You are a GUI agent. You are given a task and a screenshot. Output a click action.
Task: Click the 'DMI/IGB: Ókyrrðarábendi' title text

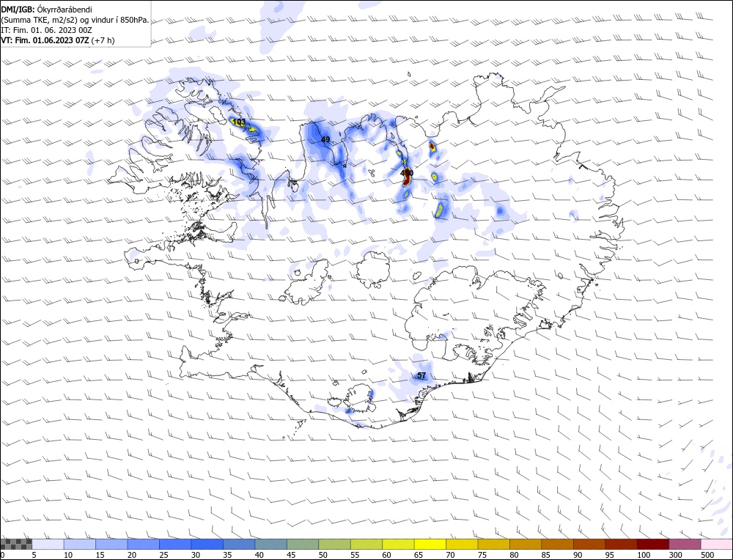(x=46, y=10)
